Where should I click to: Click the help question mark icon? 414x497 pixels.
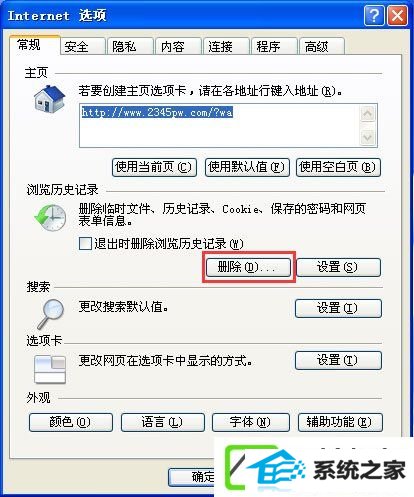tap(374, 15)
